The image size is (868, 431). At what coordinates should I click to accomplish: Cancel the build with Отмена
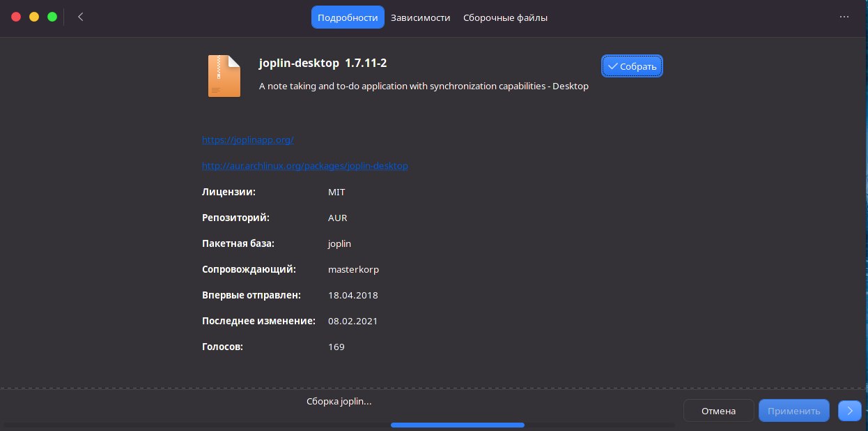point(719,411)
